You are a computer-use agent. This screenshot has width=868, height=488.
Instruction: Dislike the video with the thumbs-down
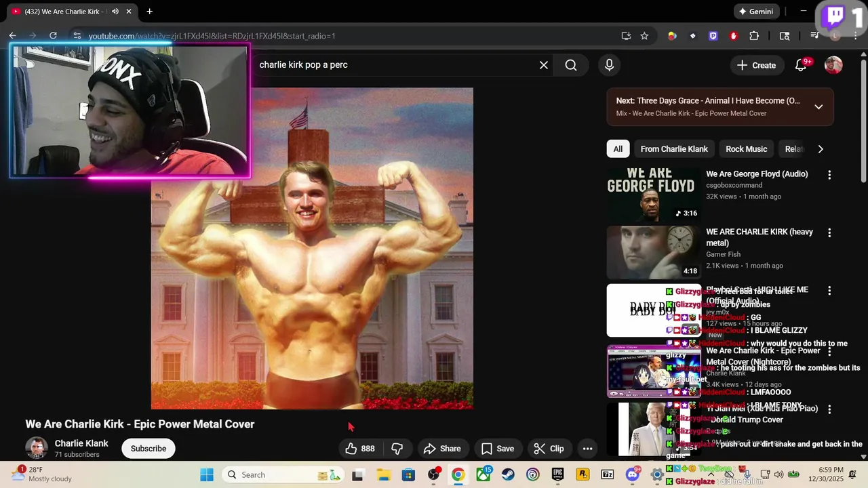(397, 449)
